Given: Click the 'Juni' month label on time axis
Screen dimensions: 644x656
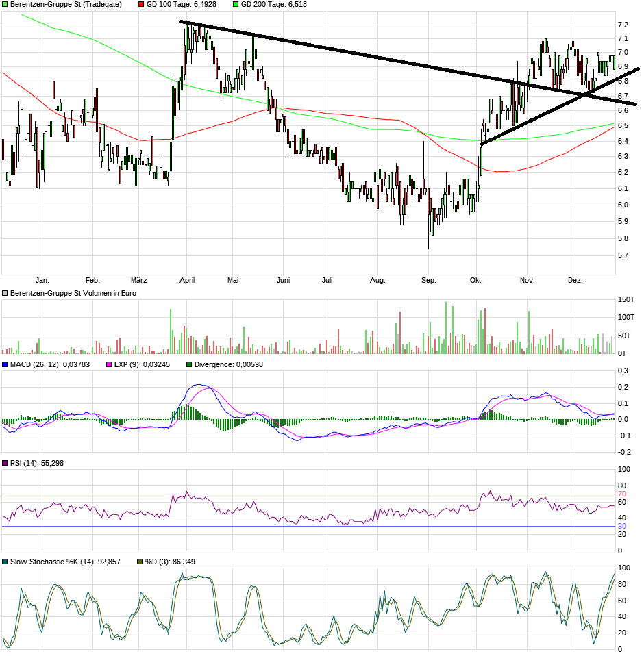Looking at the screenshot, I should click(284, 280).
